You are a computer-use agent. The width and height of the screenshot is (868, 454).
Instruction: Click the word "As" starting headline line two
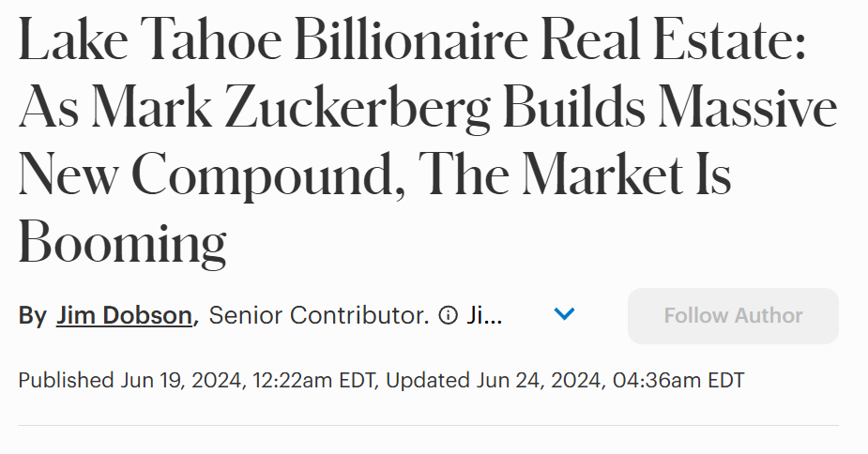click(x=49, y=107)
